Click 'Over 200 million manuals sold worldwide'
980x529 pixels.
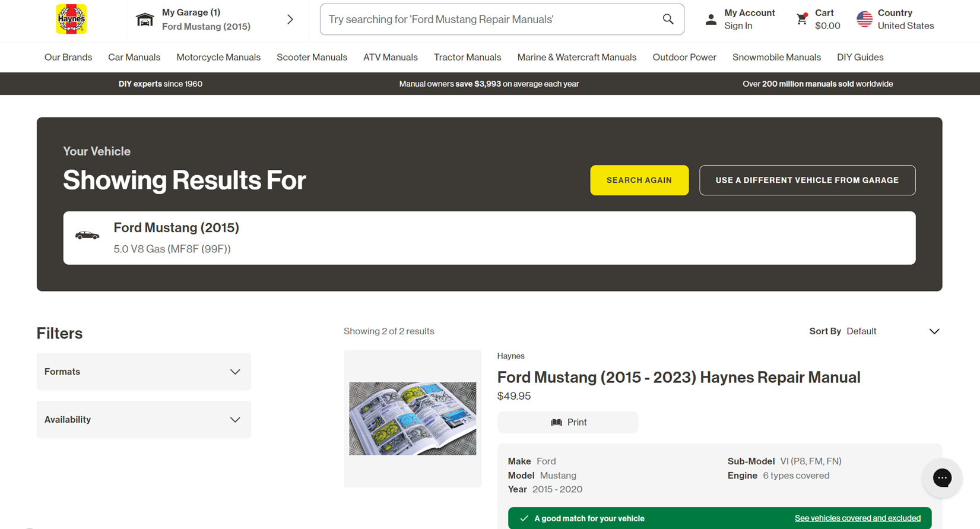pyautogui.click(x=817, y=84)
